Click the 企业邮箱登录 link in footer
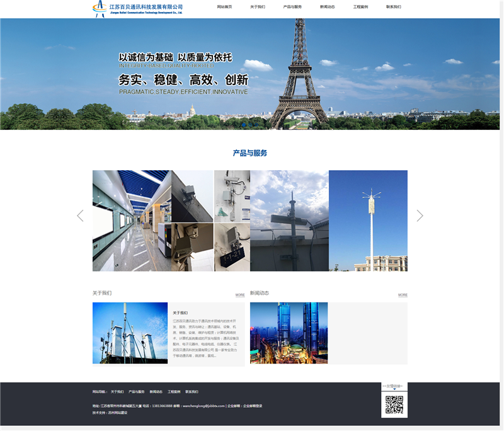 coord(253,406)
